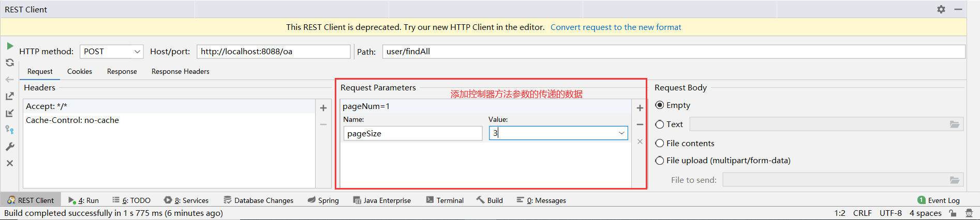This screenshot has width=980, height=220.
Task: Select the Cache-Control: no-cache header row
Action: point(169,120)
